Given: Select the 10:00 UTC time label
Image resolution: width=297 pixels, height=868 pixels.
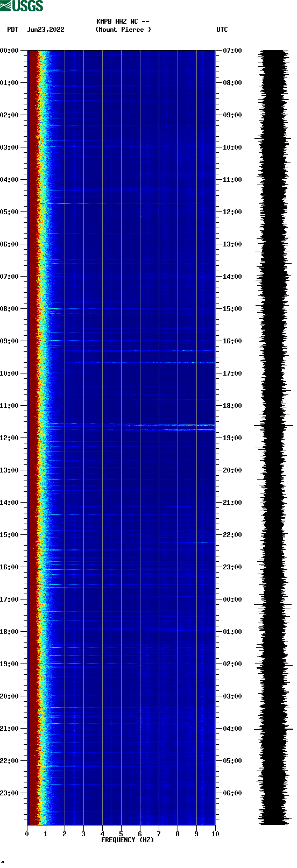Looking at the screenshot, I should click(232, 147).
